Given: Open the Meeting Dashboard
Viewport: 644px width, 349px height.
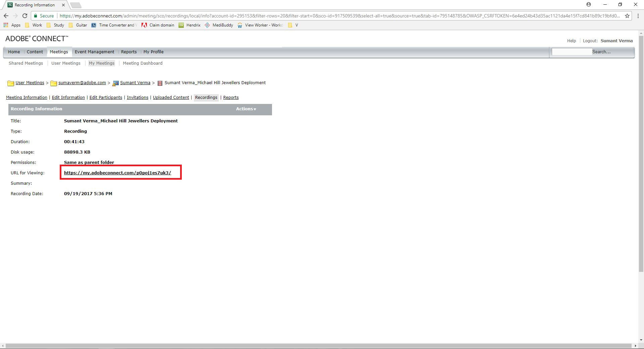Looking at the screenshot, I should tap(143, 63).
